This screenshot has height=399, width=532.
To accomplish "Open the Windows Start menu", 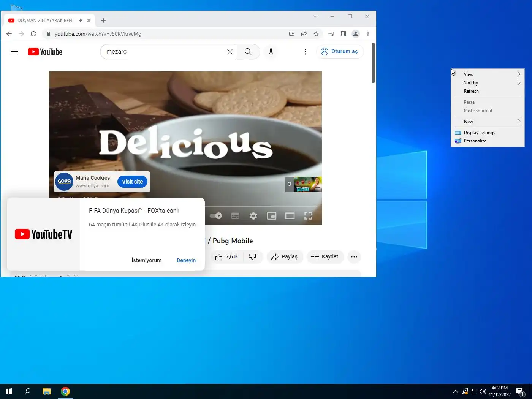I will click(x=9, y=391).
